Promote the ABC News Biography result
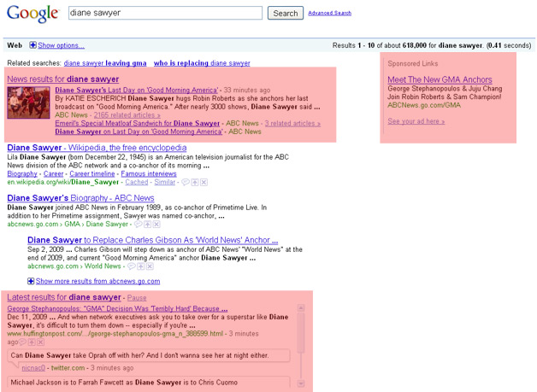 click(x=148, y=224)
